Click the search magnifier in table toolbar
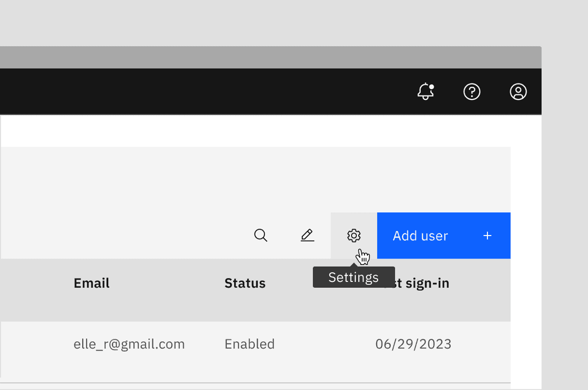The image size is (588, 390). (260, 236)
